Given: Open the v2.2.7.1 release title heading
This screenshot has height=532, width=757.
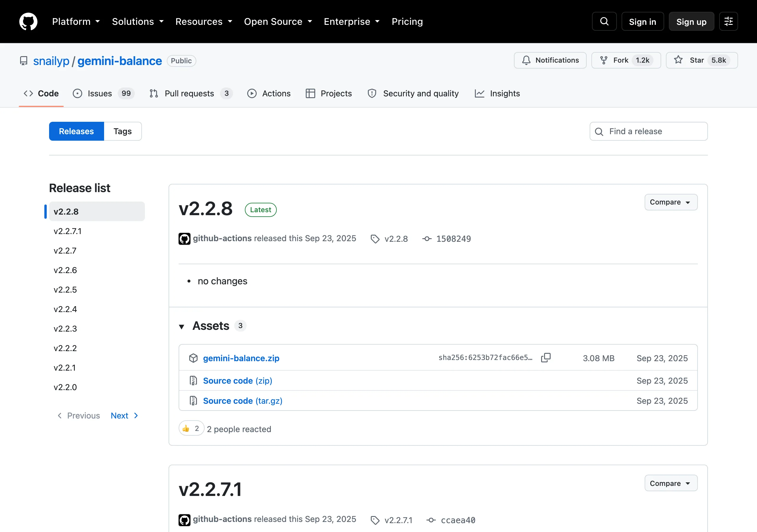Looking at the screenshot, I should click(x=210, y=489).
